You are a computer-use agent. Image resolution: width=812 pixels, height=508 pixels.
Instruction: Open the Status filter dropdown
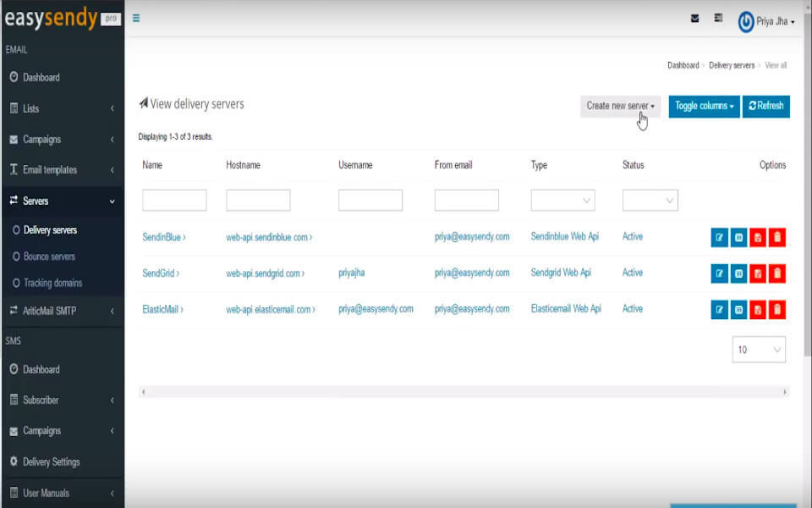(x=650, y=201)
